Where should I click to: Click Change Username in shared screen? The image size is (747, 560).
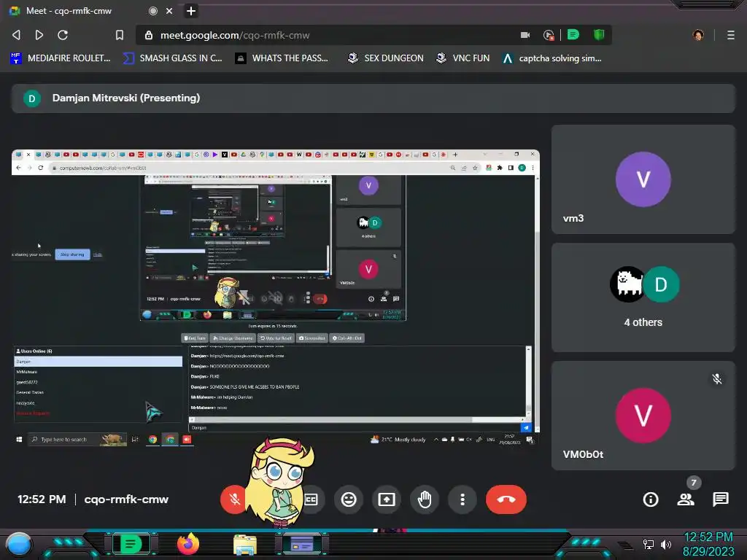point(233,338)
